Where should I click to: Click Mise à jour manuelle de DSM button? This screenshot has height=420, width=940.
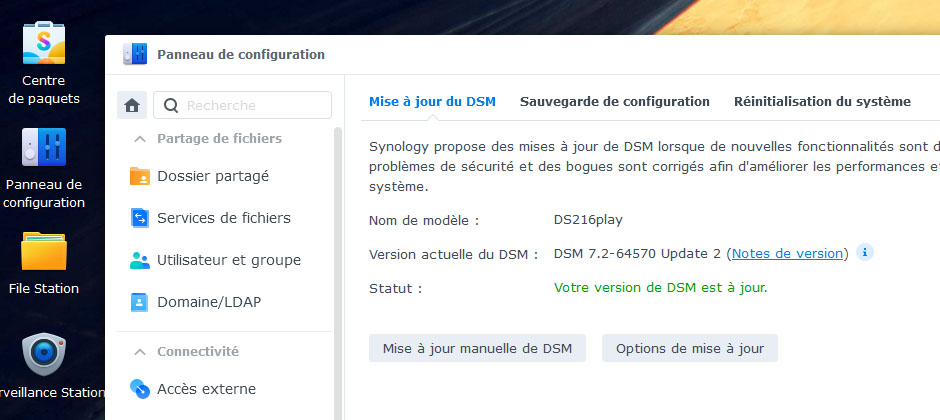477,348
